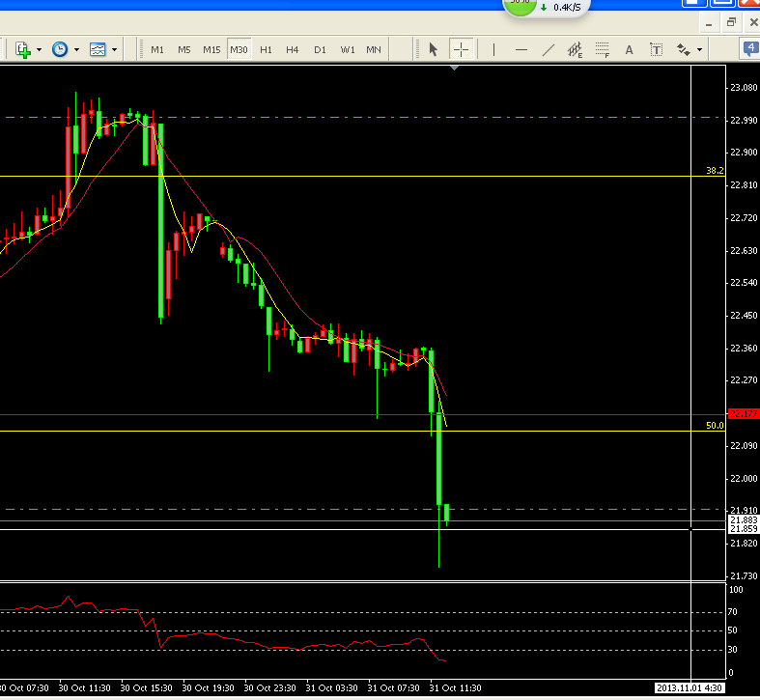Pick the horizontal line tool
Viewport: 760px width, 700px height.
coord(521,49)
